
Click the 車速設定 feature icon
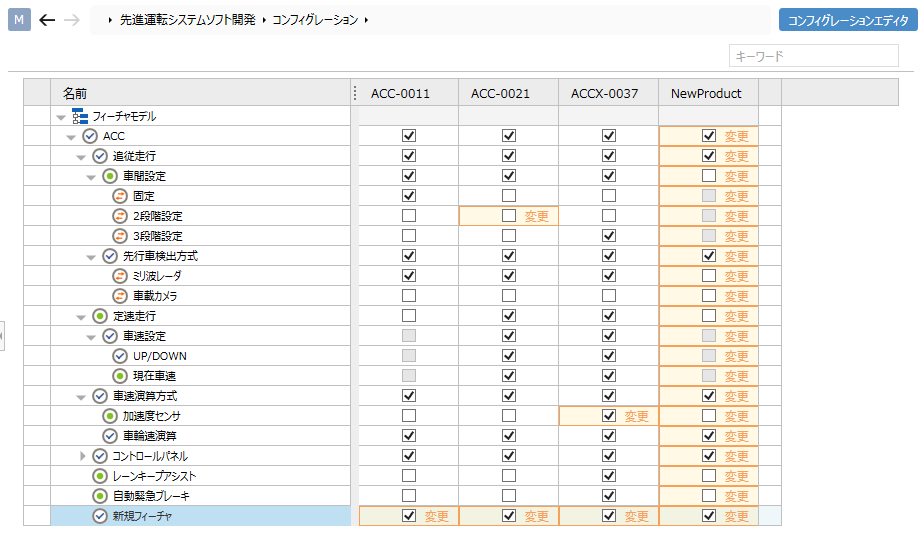click(x=110, y=336)
